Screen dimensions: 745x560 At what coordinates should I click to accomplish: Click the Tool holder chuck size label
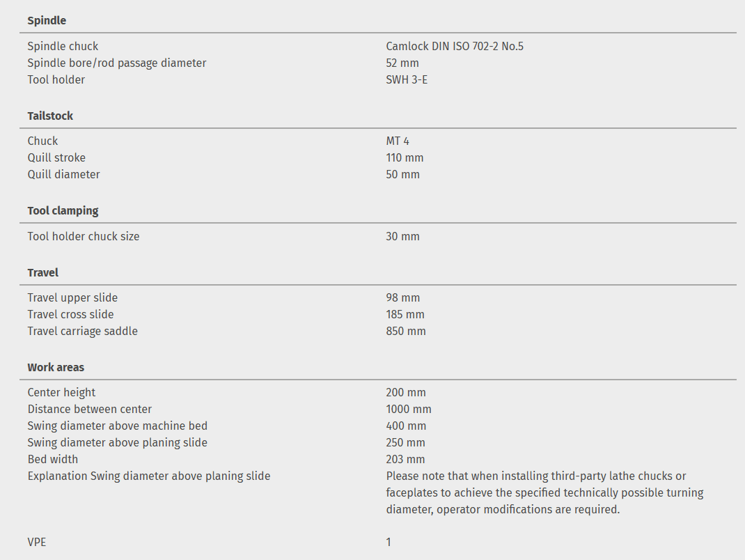coord(84,237)
